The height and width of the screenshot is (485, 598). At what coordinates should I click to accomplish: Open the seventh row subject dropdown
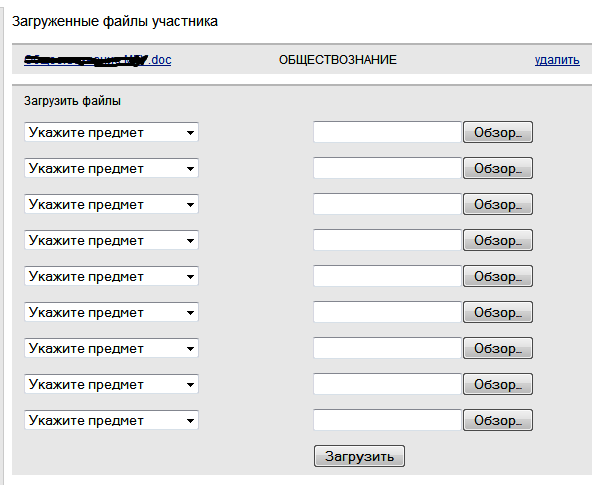coord(111,348)
